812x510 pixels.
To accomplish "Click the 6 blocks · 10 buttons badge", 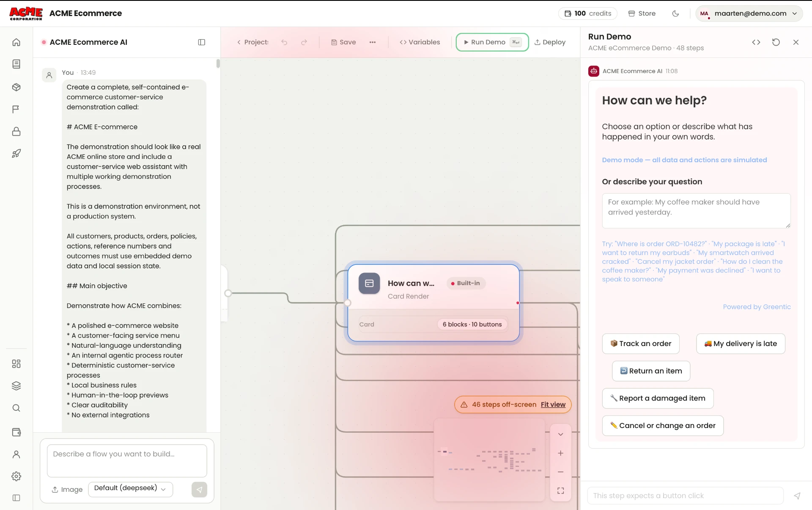I will point(472,325).
